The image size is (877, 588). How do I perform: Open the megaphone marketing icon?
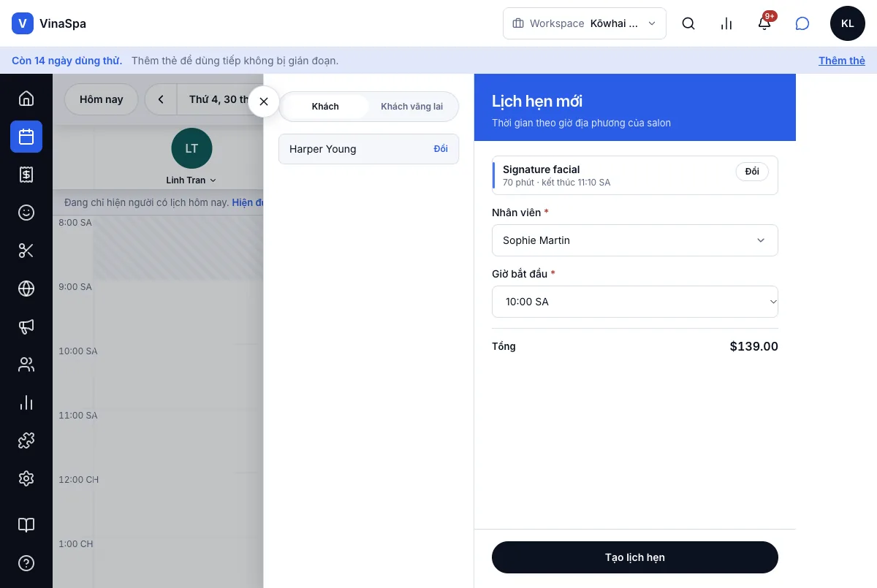coord(26,327)
